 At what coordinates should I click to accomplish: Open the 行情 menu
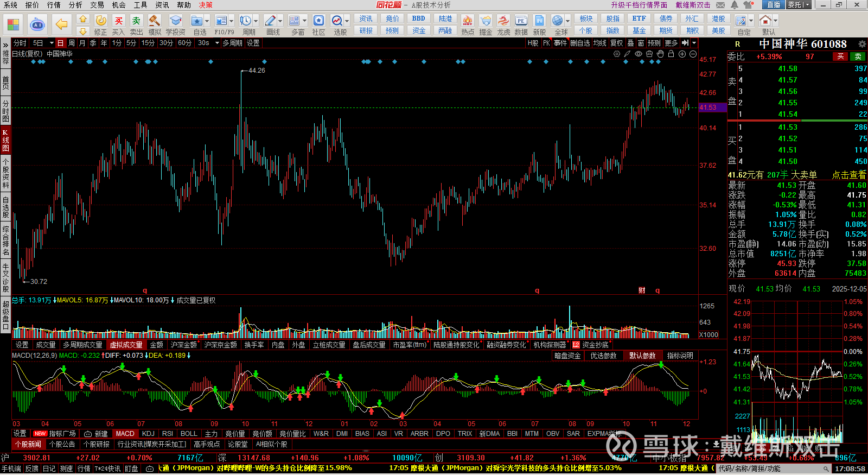(x=54, y=5)
